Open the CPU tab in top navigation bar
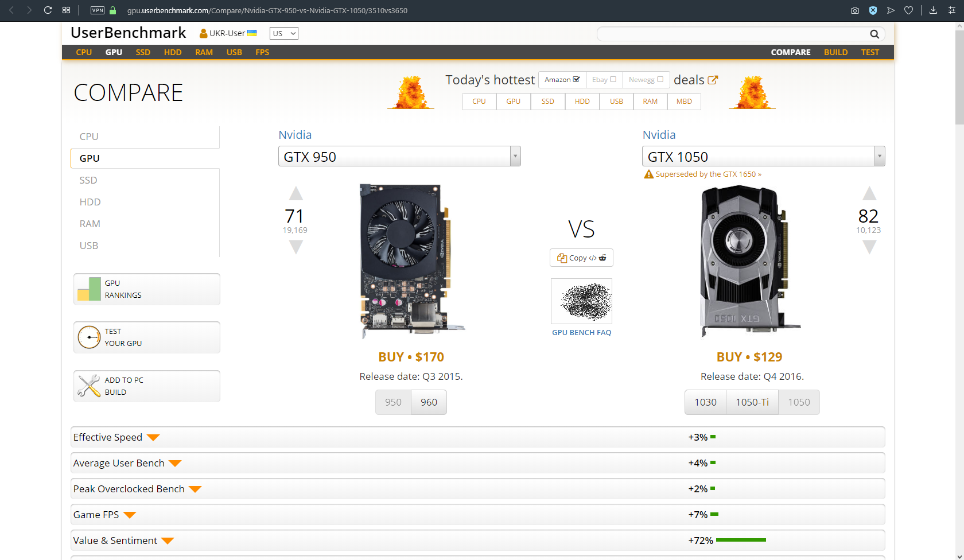964x560 pixels. coord(84,52)
